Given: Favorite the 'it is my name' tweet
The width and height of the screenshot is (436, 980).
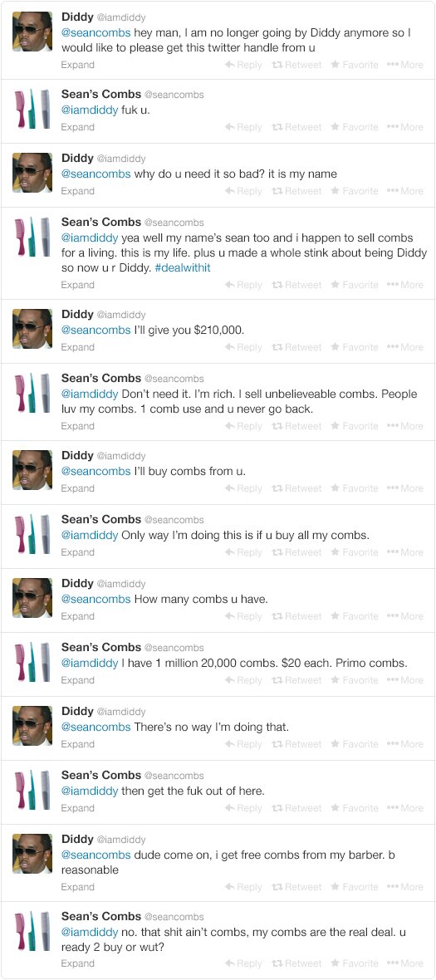Looking at the screenshot, I should (x=354, y=191).
